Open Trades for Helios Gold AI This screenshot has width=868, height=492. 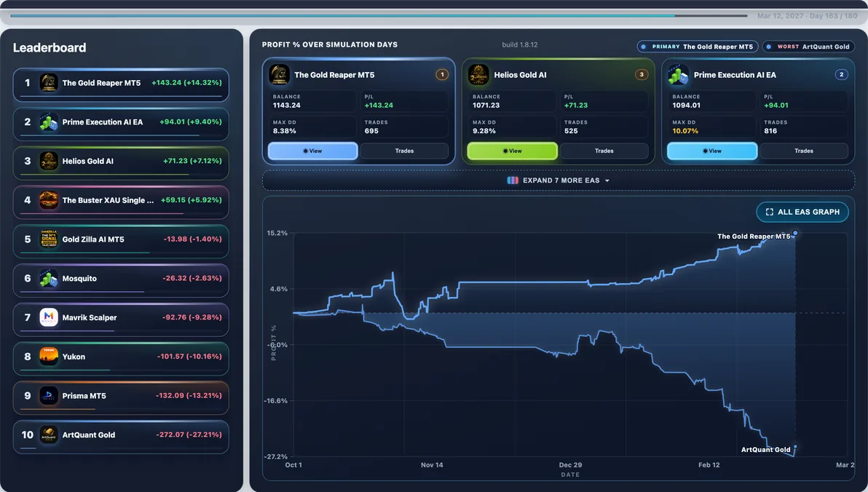pos(604,151)
